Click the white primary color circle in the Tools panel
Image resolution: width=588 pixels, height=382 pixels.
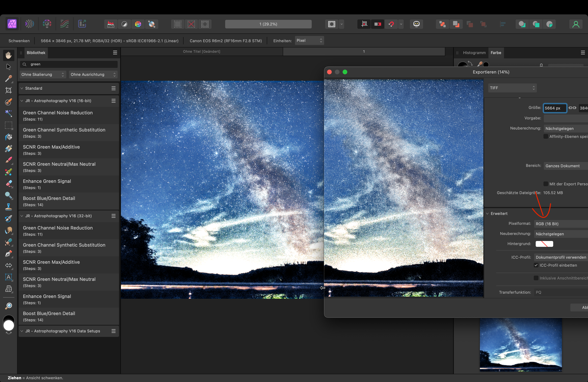tap(9, 325)
